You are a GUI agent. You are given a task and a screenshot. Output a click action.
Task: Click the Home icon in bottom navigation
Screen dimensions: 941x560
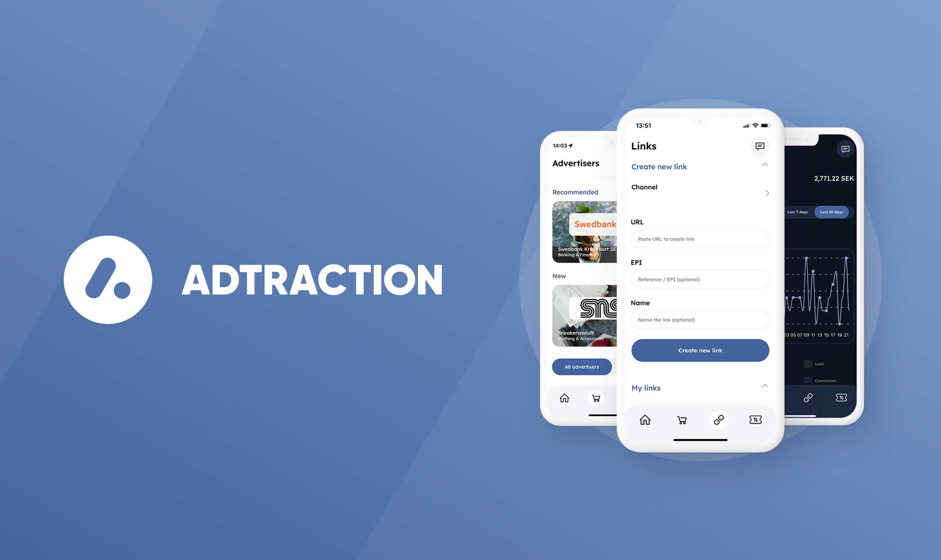tap(644, 420)
